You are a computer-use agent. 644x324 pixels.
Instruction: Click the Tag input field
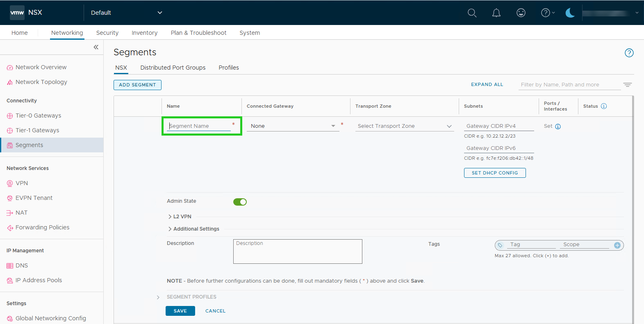click(x=532, y=245)
